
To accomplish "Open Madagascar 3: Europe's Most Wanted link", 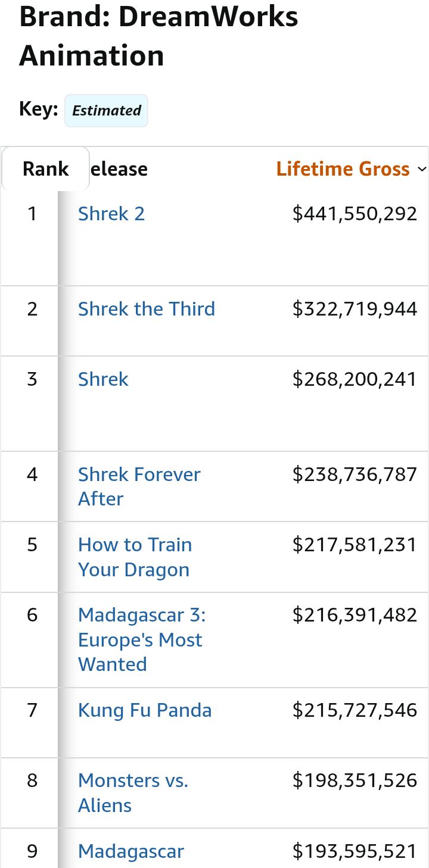I will 142,639.
